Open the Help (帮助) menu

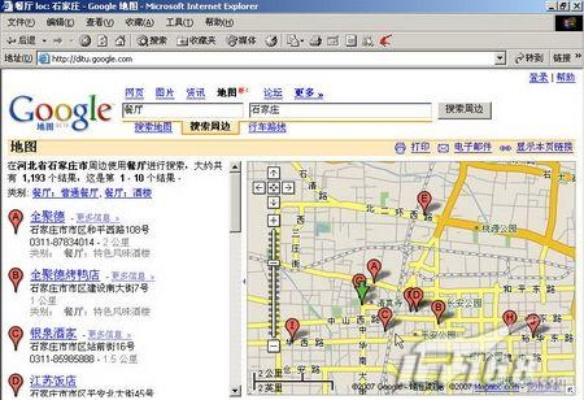[x=219, y=23]
